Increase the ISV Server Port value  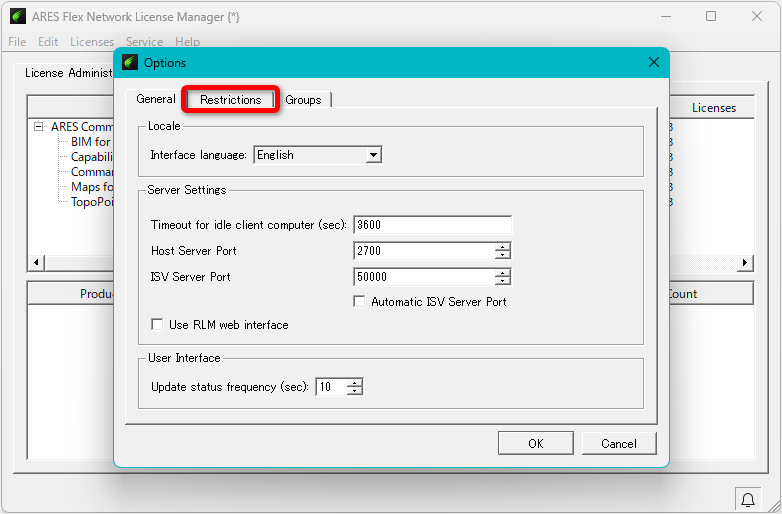pos(503,272)
